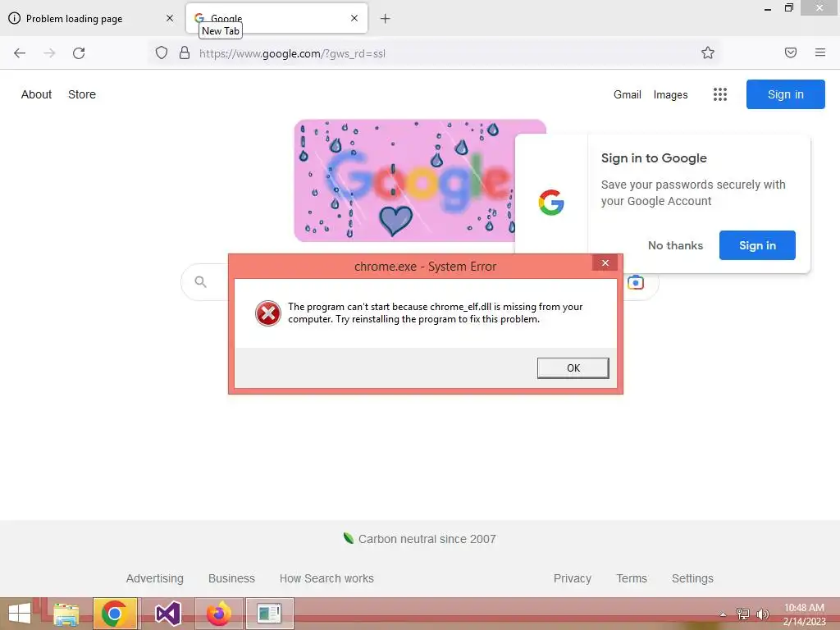Screen dimensions: 840x630
Task: Open the Settings footer menu
Action: click(x=692, y=578)
